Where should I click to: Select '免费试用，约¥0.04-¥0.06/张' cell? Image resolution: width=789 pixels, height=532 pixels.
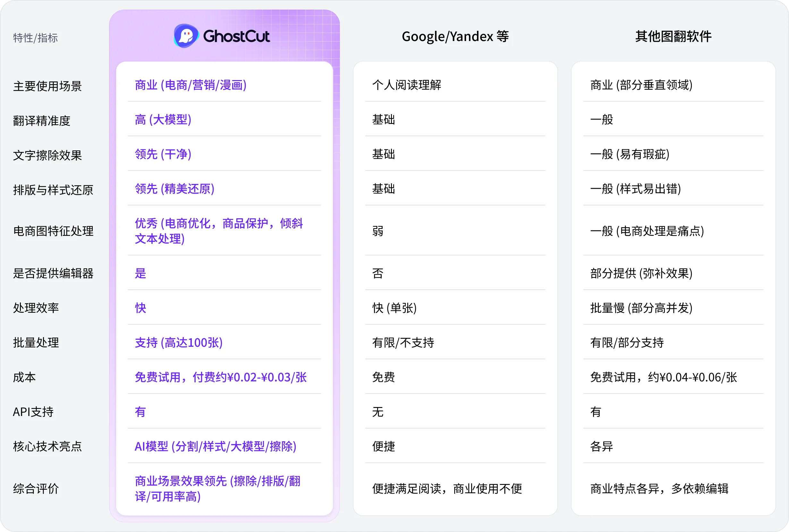pos(664,377)
